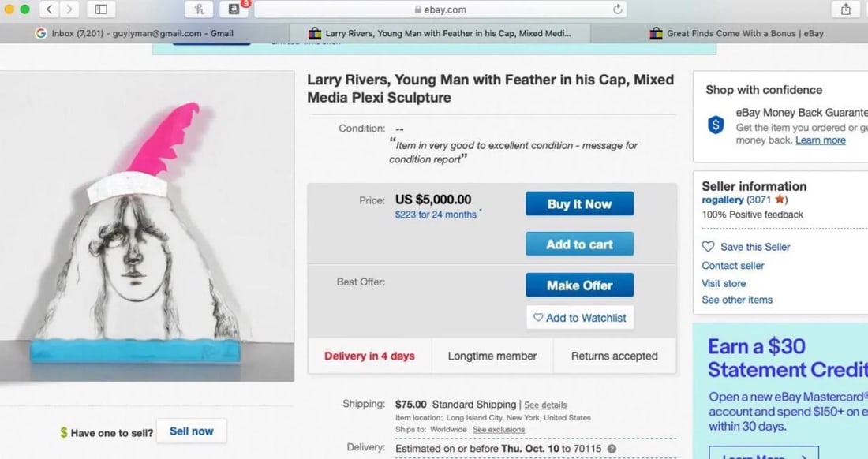Viewport: 868px width, 459px height.
Task: Save this Seller using the heart
Action: (708, 247)
